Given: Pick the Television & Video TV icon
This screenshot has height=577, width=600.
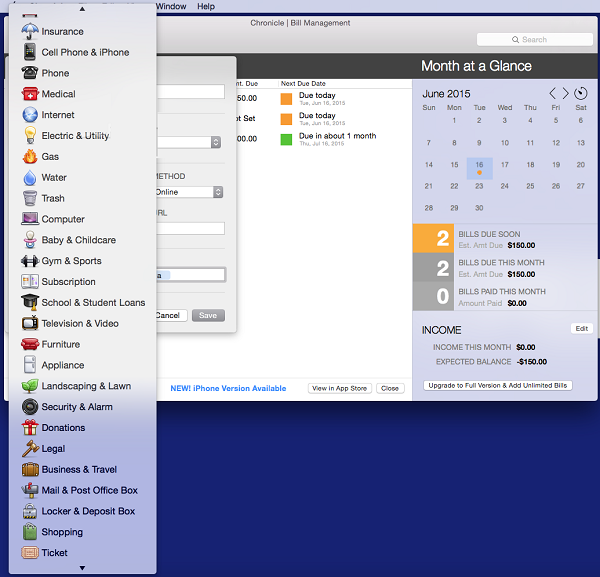Looking at the screenshot, I should (30, 323).
